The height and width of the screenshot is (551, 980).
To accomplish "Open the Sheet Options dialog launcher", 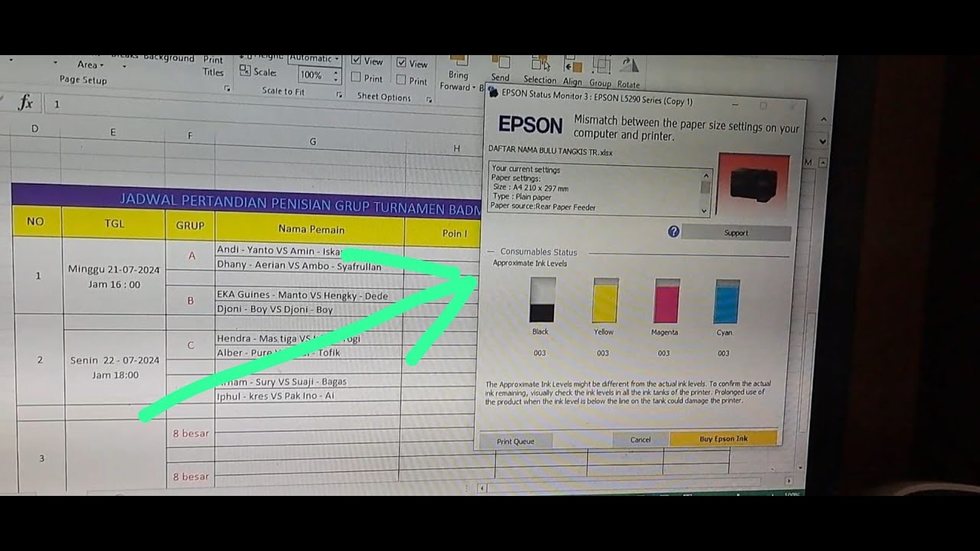I will point(429,99).
